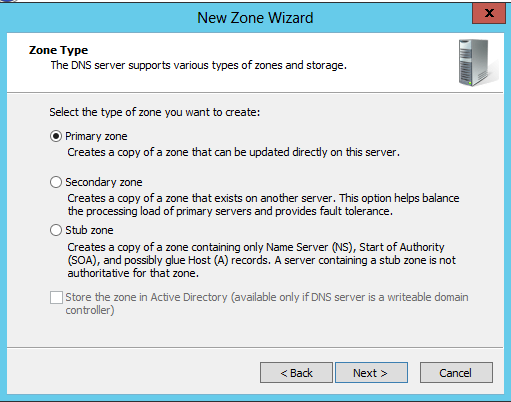511x402 pixels.
Task: Click 'Select the type of zone' prompt
Action: [155, 112]
